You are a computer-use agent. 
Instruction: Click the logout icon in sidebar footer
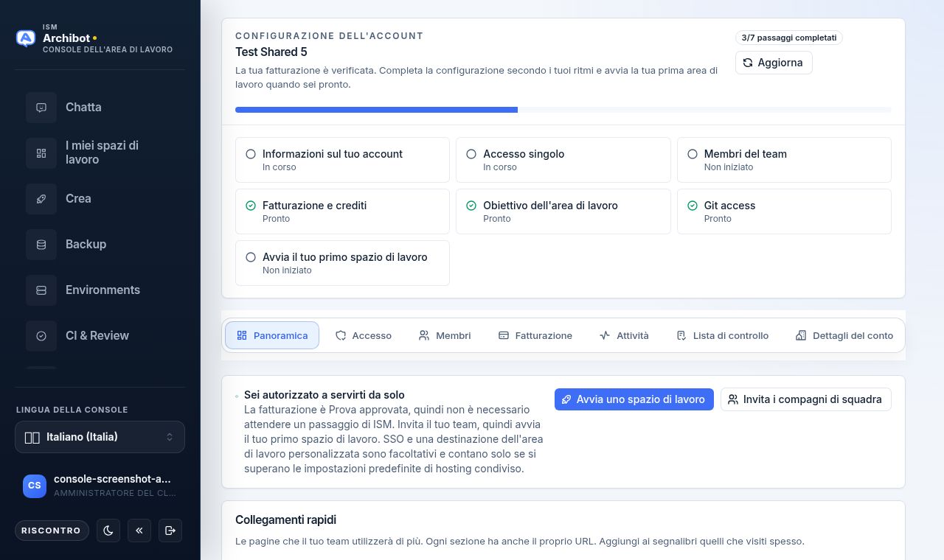[x=170, y=531]
